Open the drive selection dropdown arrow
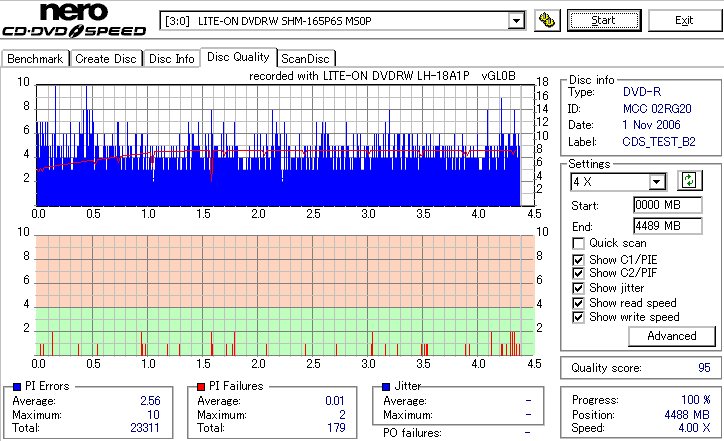This screenshot has width=724, height=441. pos(516,21)
